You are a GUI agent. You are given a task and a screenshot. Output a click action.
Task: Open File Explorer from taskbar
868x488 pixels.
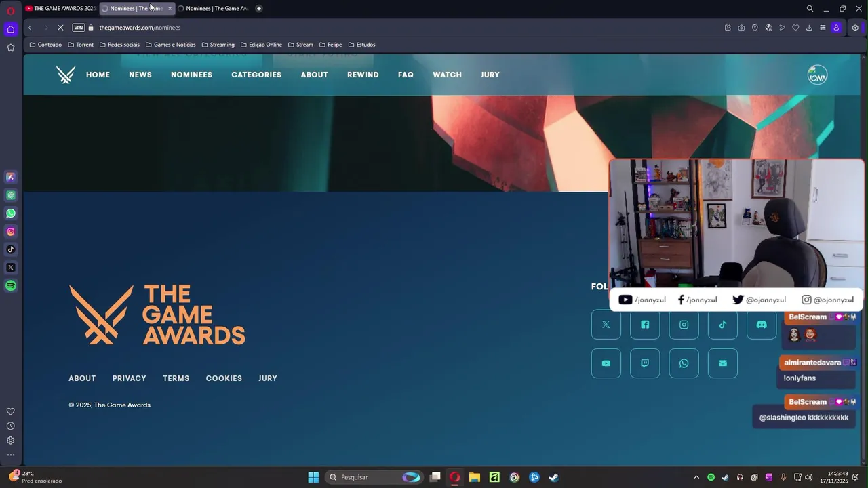tap(475, 477)
